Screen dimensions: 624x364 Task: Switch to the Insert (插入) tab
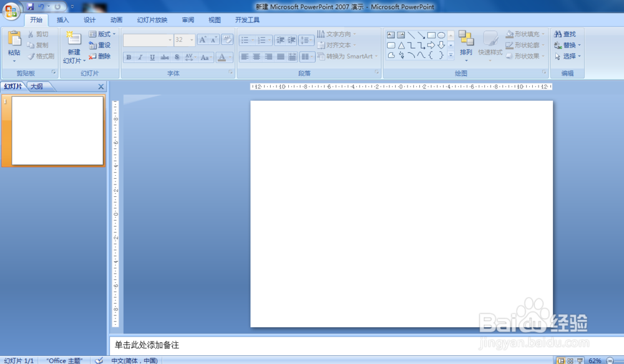[62, 20]
